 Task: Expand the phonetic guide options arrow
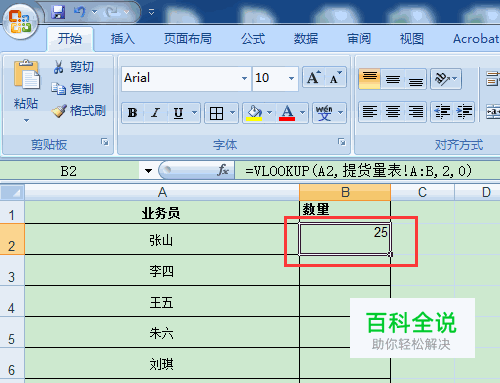point(341,113)
